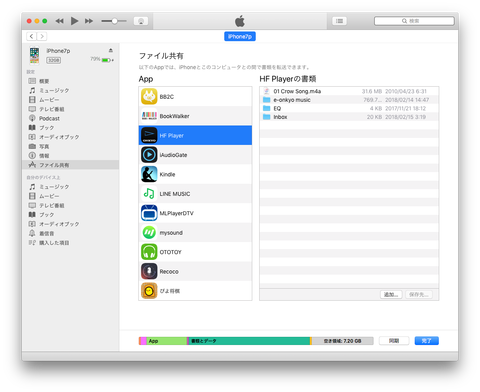Image resolution: width=480 pixels, height=392 pixels.
Task: Click the free space 7.20 GB segment
Action: tap(343, 341)
